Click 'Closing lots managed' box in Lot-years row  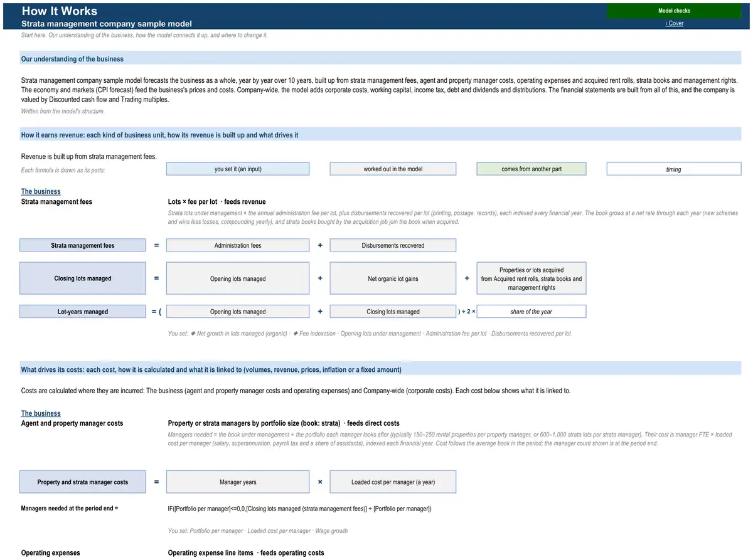pos(393,312)
